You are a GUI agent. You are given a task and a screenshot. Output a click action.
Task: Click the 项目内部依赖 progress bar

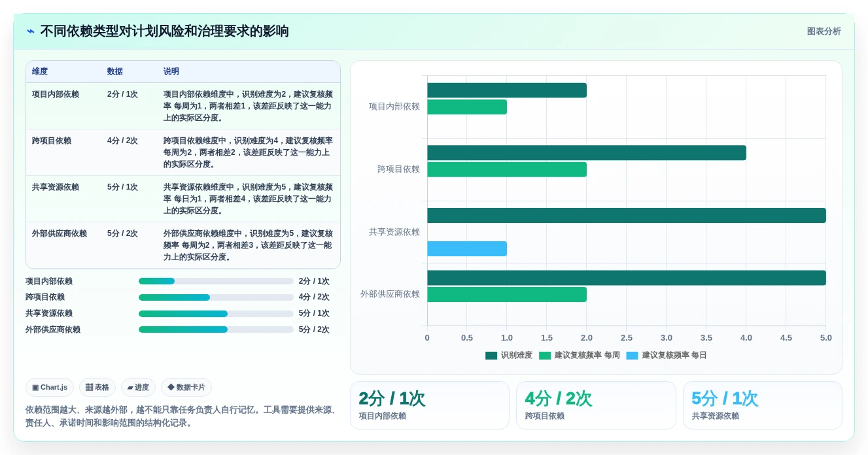click(x=216, y=281)
